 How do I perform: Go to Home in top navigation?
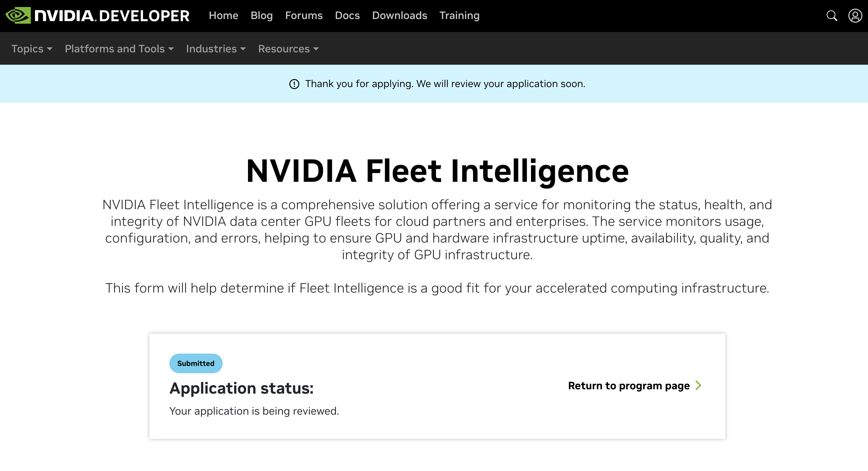tap(223, 15)
